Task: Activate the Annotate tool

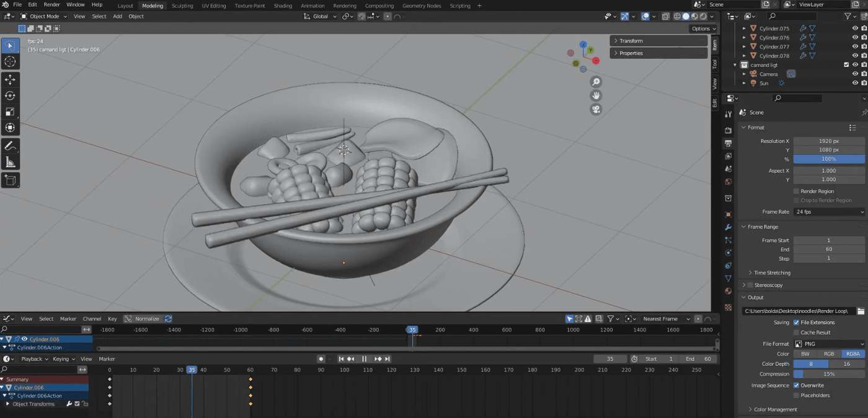Action: (x=11, y=146)
